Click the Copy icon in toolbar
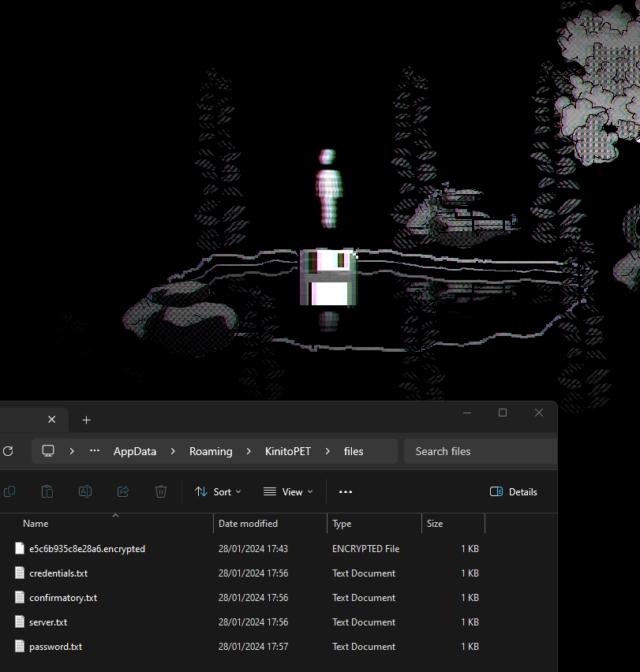The height and width of the screenshot is (672, 640). (x=9, y=491)
